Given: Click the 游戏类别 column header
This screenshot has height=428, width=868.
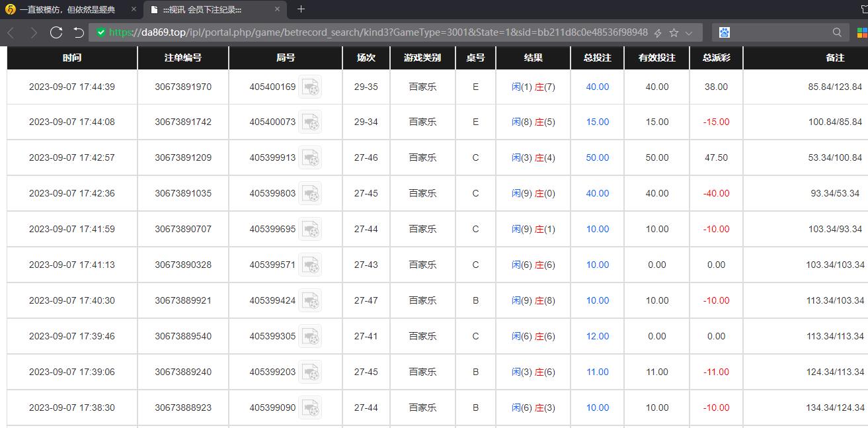Looking at the screenshot, I should pyautogui.click(x=422, y=58).
